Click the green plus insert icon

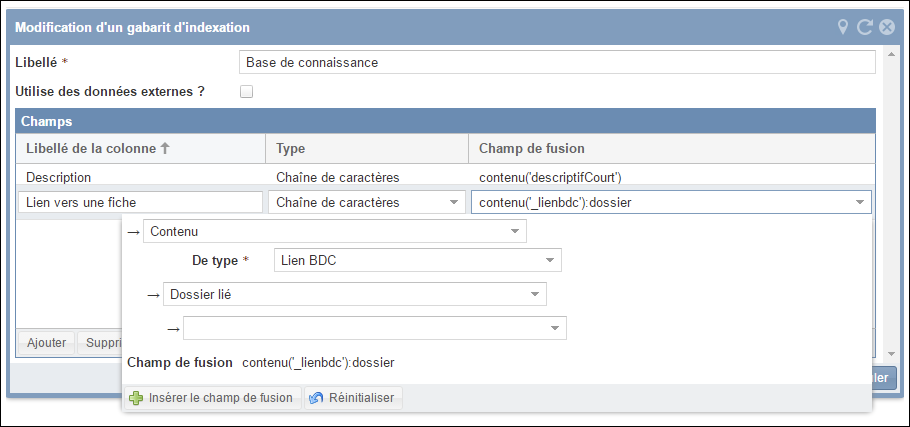[x=137, y=398]
